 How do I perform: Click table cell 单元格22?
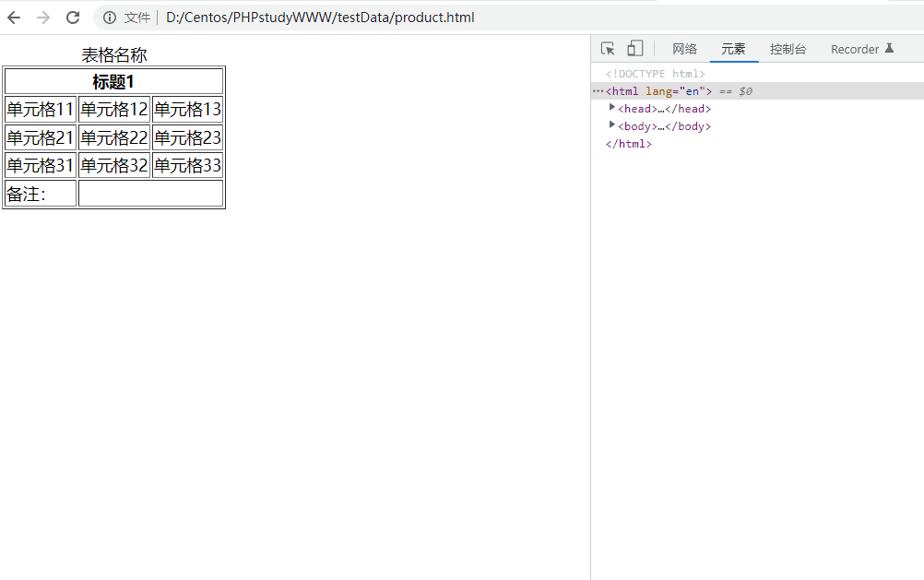(x=114, y=137)
